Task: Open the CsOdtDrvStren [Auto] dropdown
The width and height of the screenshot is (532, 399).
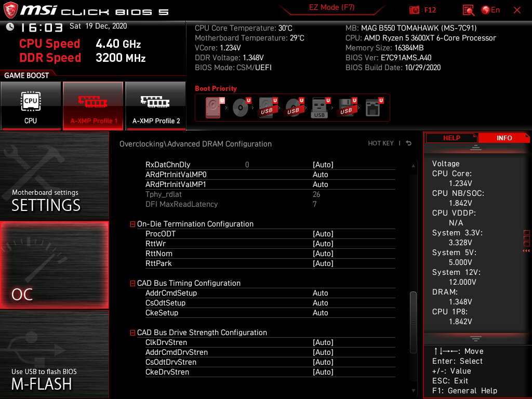Action: point(323,362)
